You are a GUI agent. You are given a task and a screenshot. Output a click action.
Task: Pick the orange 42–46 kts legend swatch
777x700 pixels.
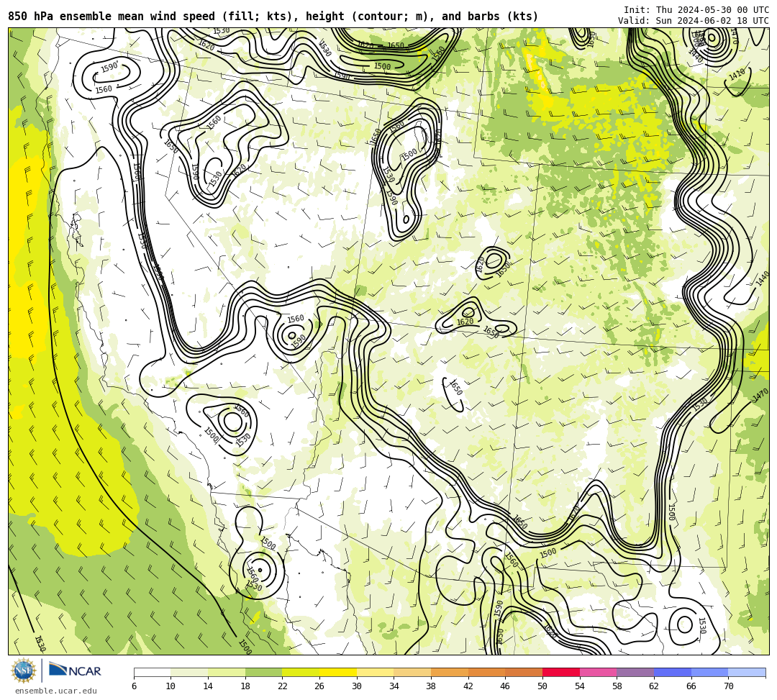coord(486,672)
